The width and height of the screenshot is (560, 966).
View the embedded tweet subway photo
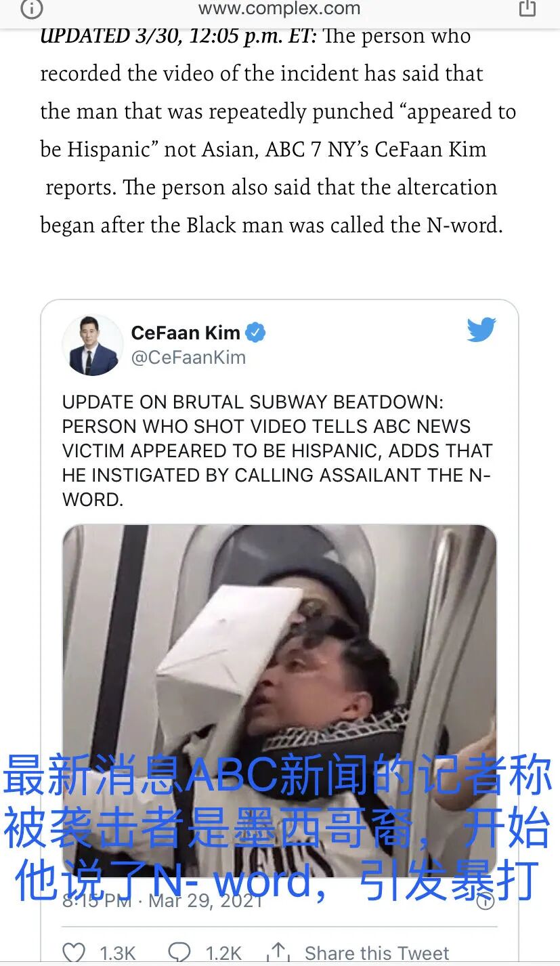point(280,701)
